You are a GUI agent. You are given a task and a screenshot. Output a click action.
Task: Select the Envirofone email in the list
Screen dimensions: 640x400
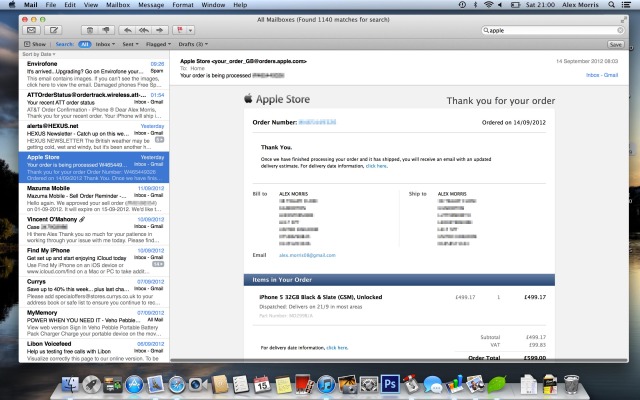(x=94, y=74)
